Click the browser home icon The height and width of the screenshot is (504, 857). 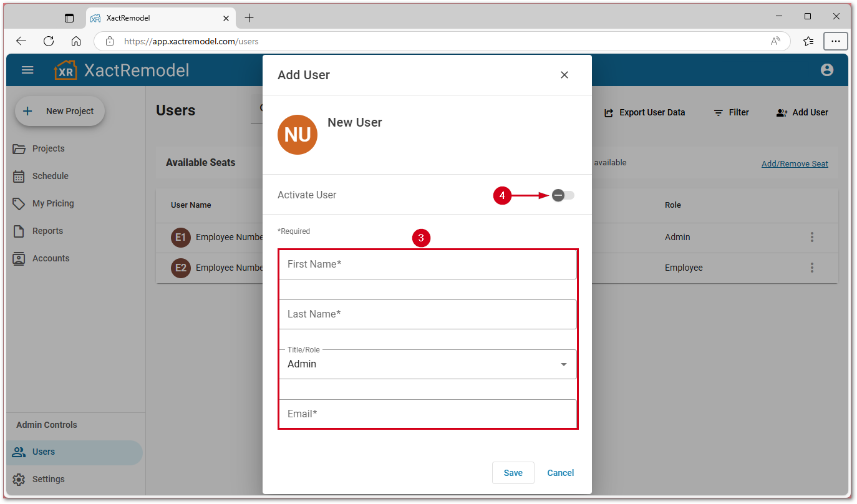pyautogui.click(x=76, y=41)
